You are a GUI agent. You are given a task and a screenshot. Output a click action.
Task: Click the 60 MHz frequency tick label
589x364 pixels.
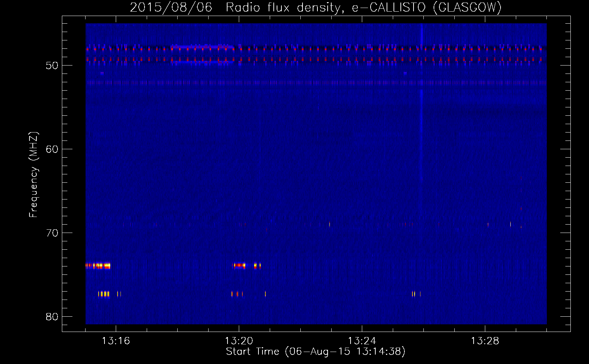tap(52, 149)
